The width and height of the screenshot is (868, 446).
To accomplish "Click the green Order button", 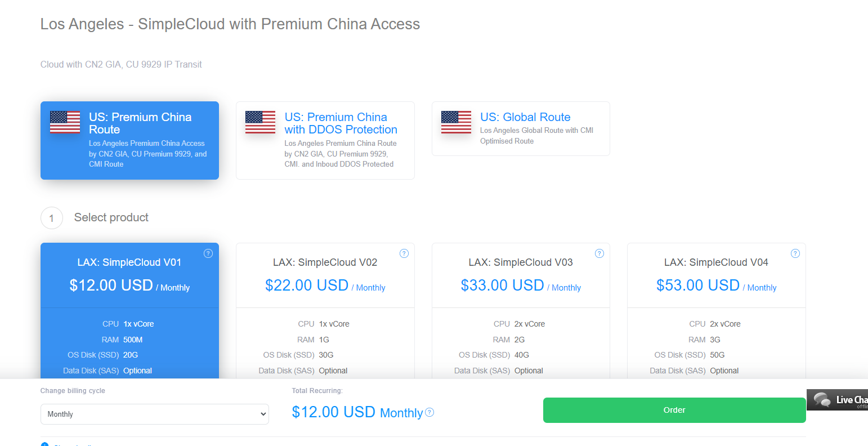I will 674,410.
